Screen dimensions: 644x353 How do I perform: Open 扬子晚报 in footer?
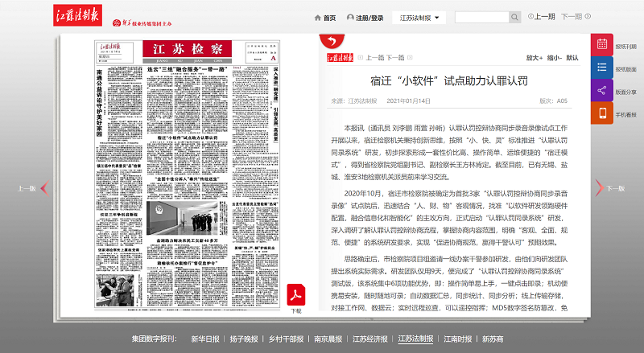(x=244, y=339)
